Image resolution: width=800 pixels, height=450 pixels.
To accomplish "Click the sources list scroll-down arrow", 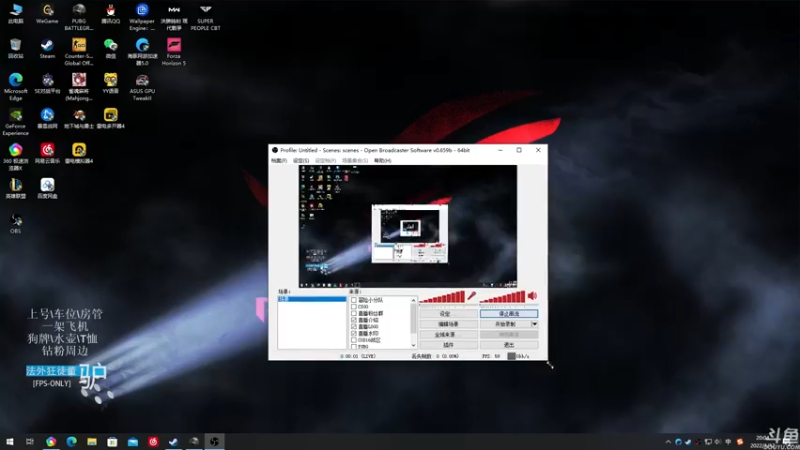I will point(413,346).
